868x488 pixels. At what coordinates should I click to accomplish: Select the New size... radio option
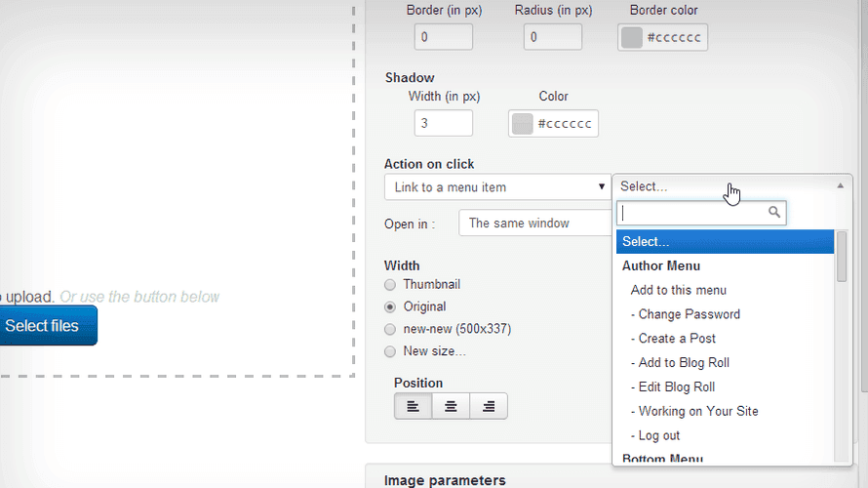coord(390,351)
